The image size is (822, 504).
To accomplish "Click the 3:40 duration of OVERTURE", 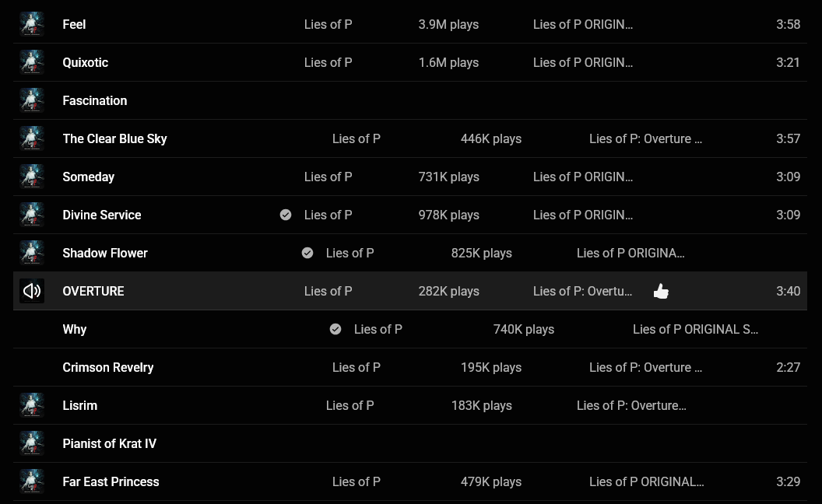I will [788, 291].
